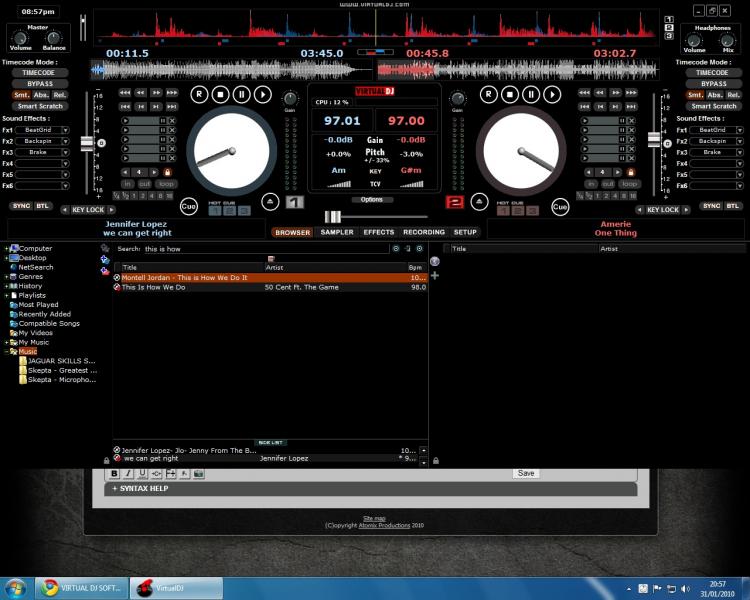Click left deck R record button

click(199, 94)
